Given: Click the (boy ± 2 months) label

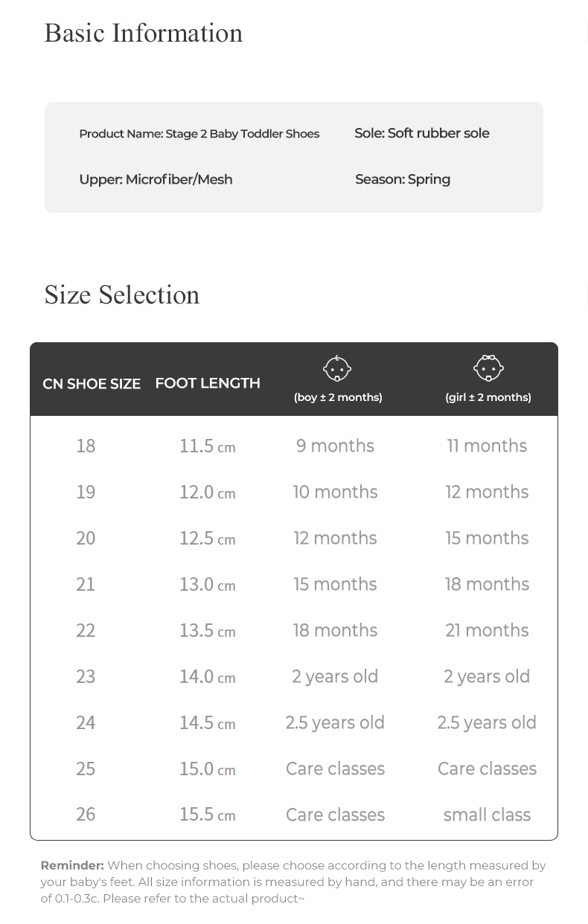Looking at the screenshot, I should tap(338, 397).
